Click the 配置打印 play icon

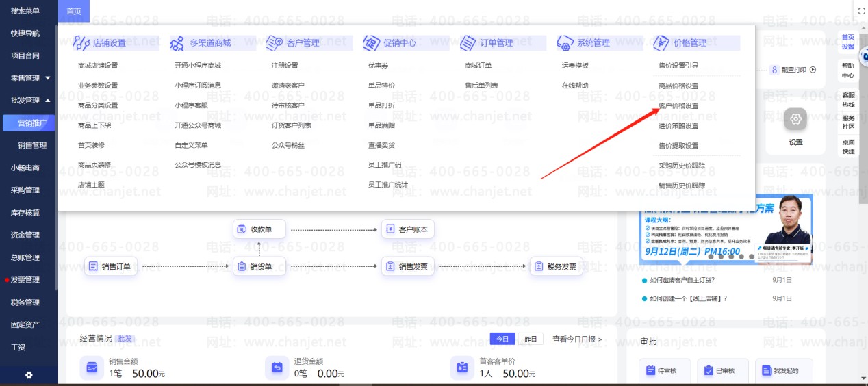coord(813,70)
